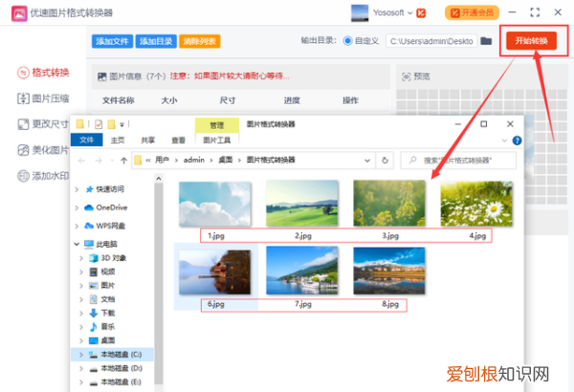Select the 4.jpg daisy thumbnail
The image size is (574, 392).
click(x=476, y=204)
